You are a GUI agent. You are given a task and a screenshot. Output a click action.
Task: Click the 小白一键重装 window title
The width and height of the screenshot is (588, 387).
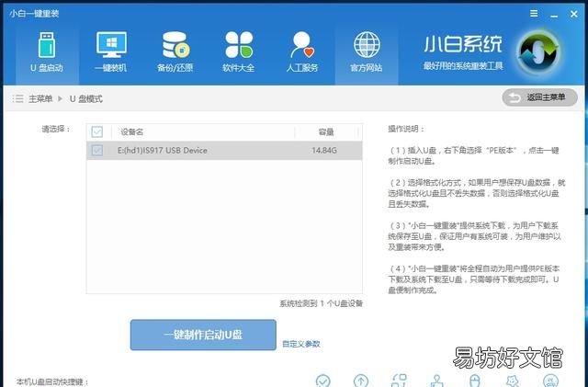34,14
